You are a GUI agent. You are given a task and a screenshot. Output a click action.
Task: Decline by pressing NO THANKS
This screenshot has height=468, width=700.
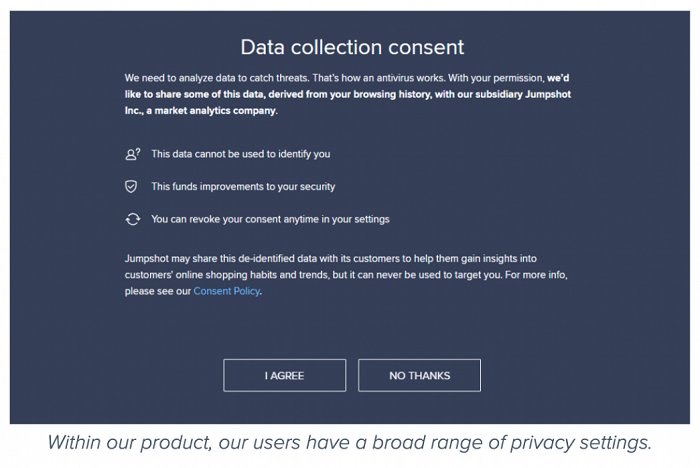419,375
